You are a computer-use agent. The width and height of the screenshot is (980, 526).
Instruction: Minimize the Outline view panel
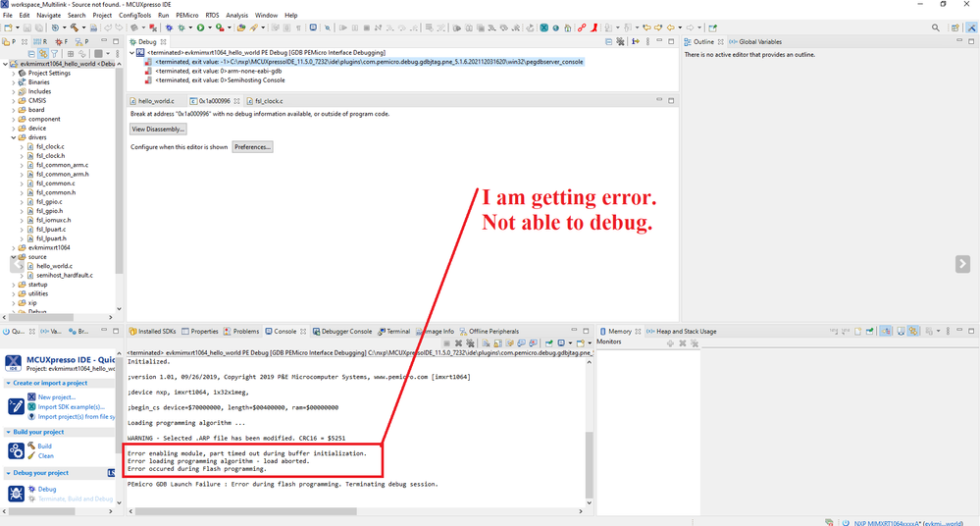pos(959,42)
